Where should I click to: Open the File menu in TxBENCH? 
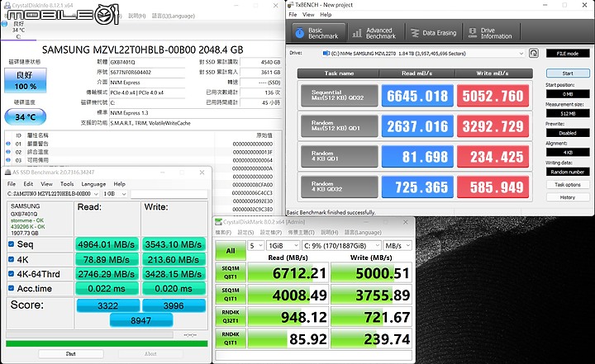[x=293, y=14]
